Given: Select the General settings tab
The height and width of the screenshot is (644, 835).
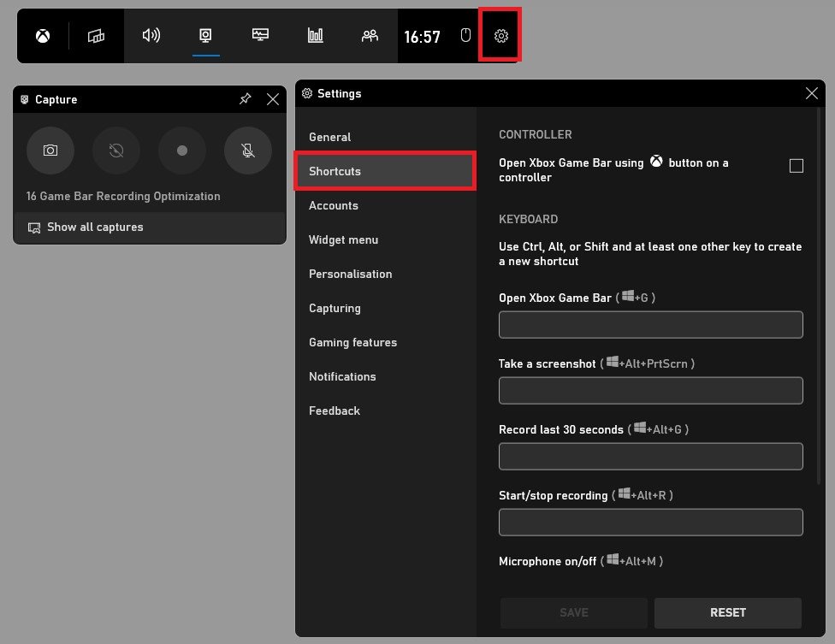Looking at the screenshot, I should [330, 137].
